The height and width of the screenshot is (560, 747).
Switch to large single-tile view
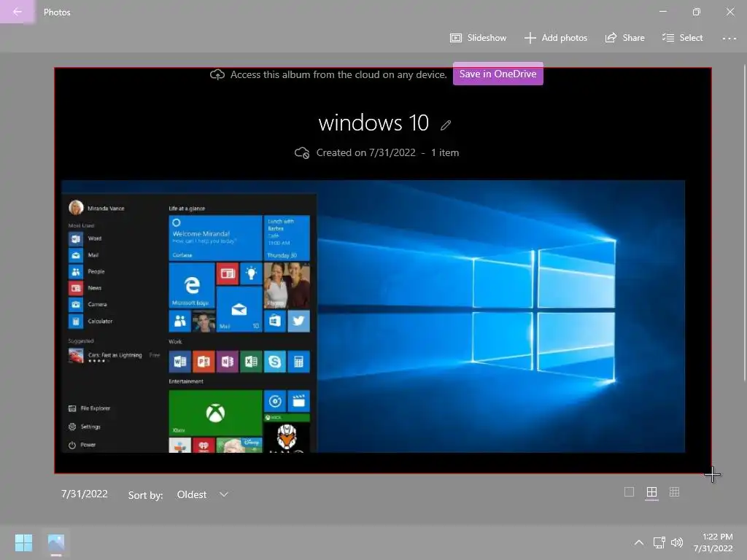point(629,492)
